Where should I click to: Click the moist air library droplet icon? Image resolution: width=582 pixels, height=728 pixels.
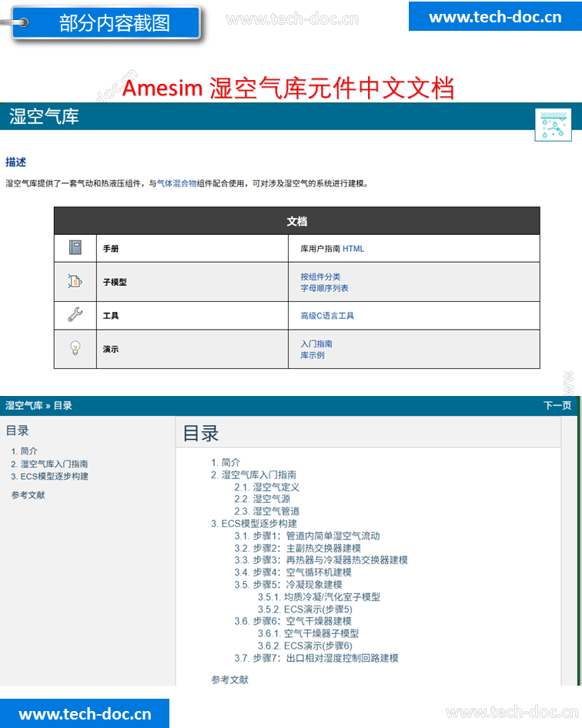pyautogui.click(x=553, y=125)
